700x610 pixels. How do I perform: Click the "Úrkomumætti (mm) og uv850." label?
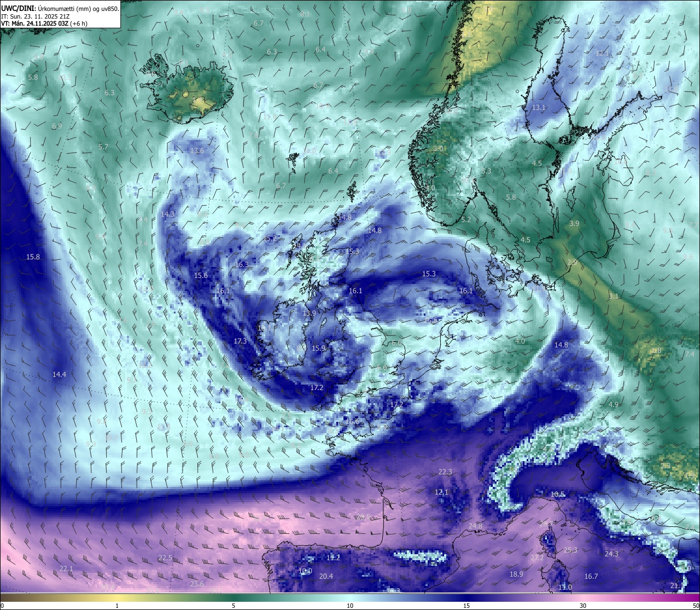[x=78, y=8]
